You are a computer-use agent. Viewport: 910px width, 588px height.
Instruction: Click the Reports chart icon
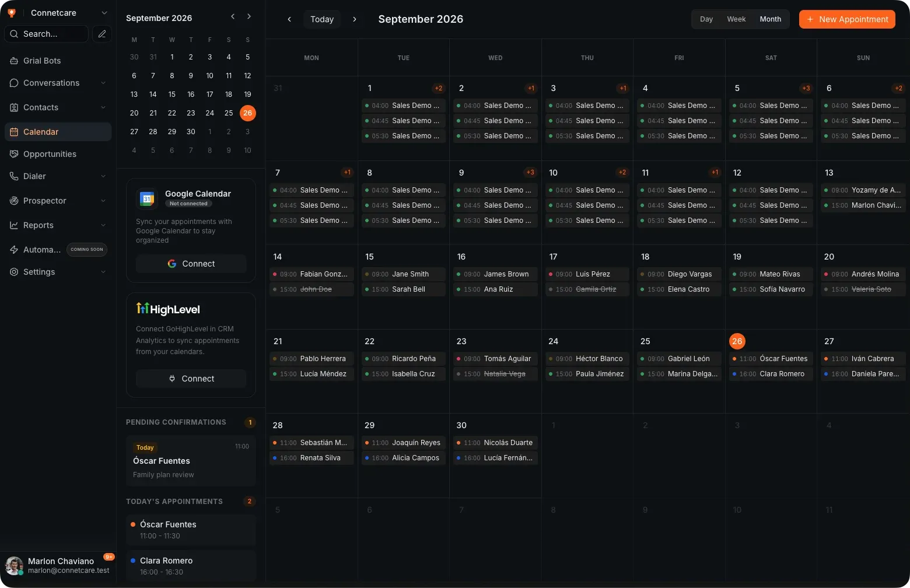pyautogui.click(x=14, y=225)
